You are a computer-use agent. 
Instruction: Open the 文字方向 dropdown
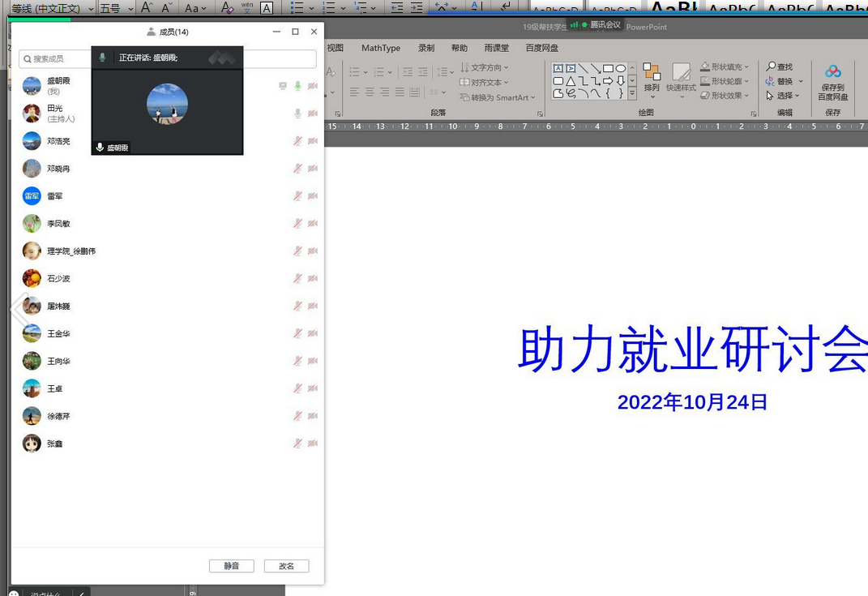click(x=486, y=67)
